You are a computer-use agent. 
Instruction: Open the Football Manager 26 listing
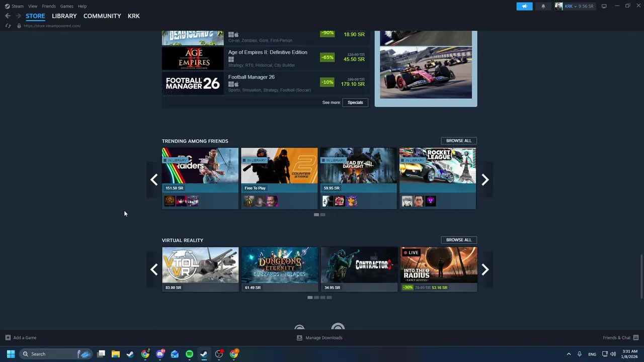pyautogui.click(x=266, y=83)
